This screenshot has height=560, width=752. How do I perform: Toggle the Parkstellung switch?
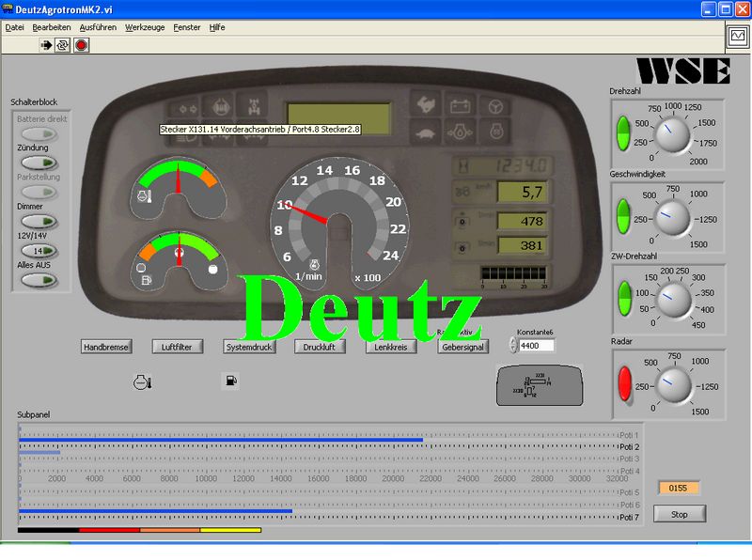(39, 193)
